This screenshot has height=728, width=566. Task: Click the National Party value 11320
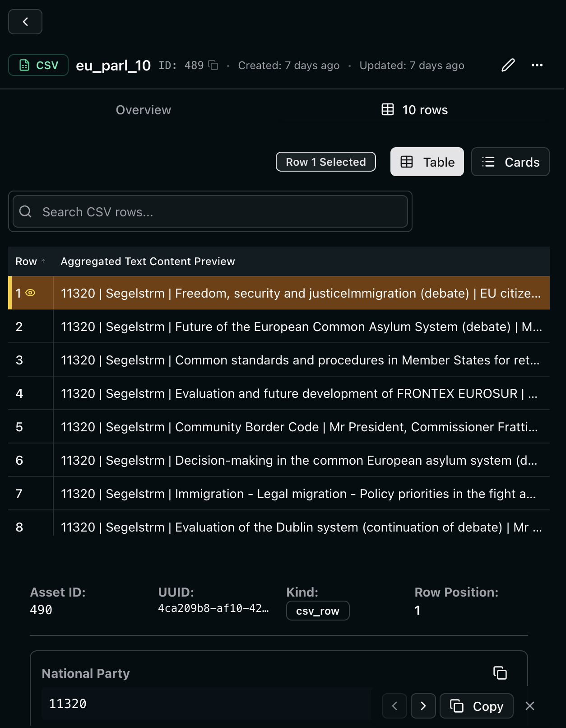pos(68,704)
